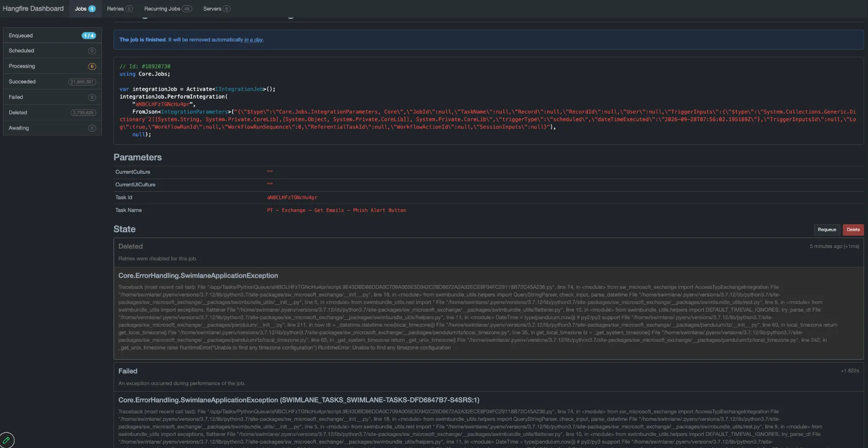Click 'Retries were disabled for this job' text
Image resolution: width=868 pixels, height=448 pixels.
[x=158, y=259]
